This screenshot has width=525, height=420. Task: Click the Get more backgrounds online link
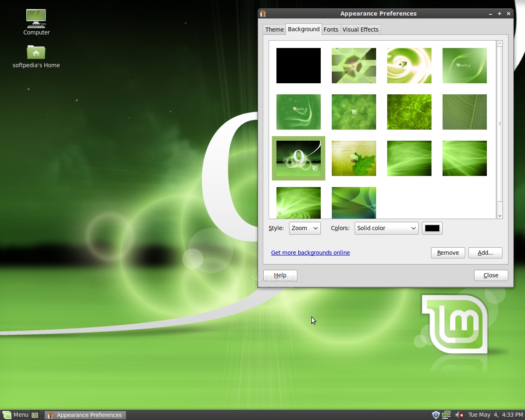click(310, 253)
